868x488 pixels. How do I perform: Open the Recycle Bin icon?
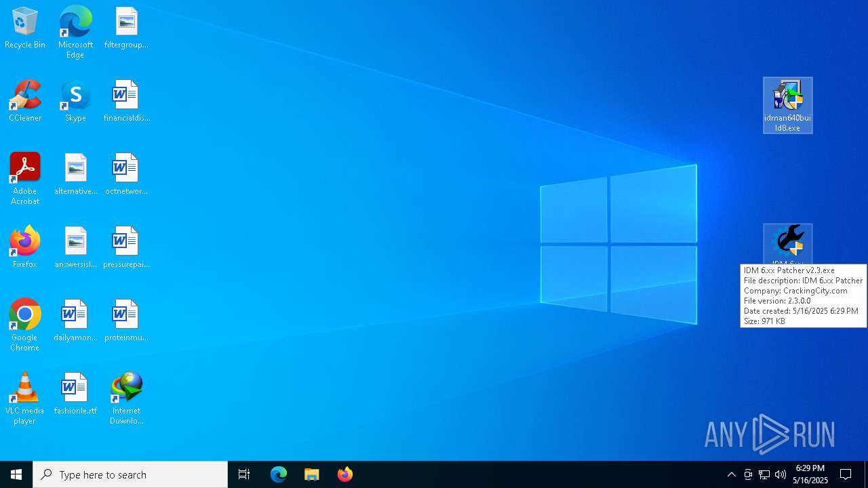25,28
